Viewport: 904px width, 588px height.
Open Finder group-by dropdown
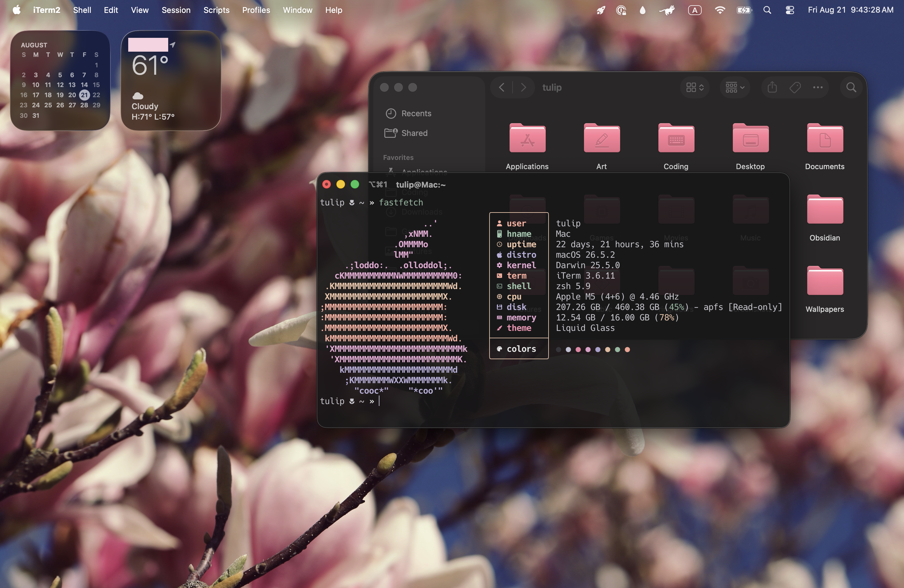(x=735, y=87)
